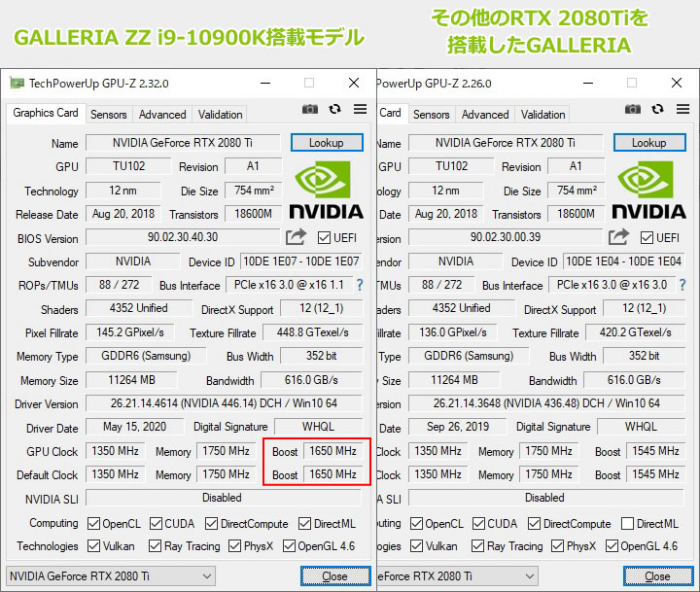Toggle CUDA checkbox in right window
This screenshot has width=700, height=592.
pos(478,523)
